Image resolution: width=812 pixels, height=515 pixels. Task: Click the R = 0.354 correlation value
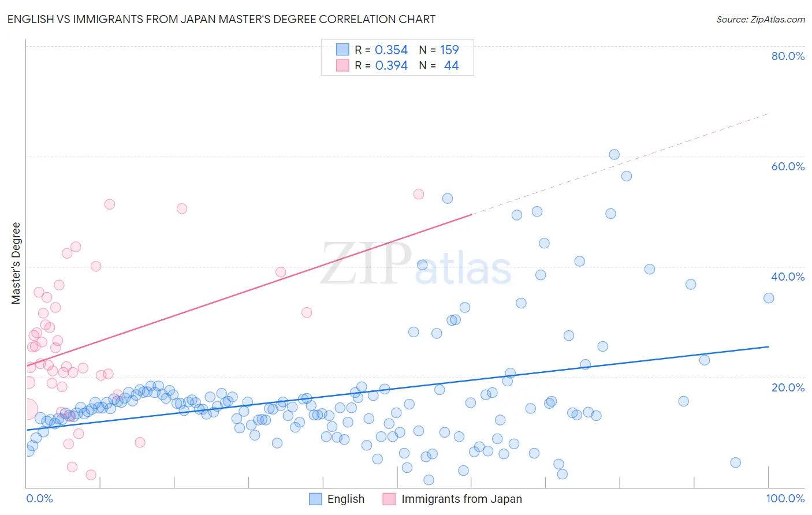[x=381, y=50]
